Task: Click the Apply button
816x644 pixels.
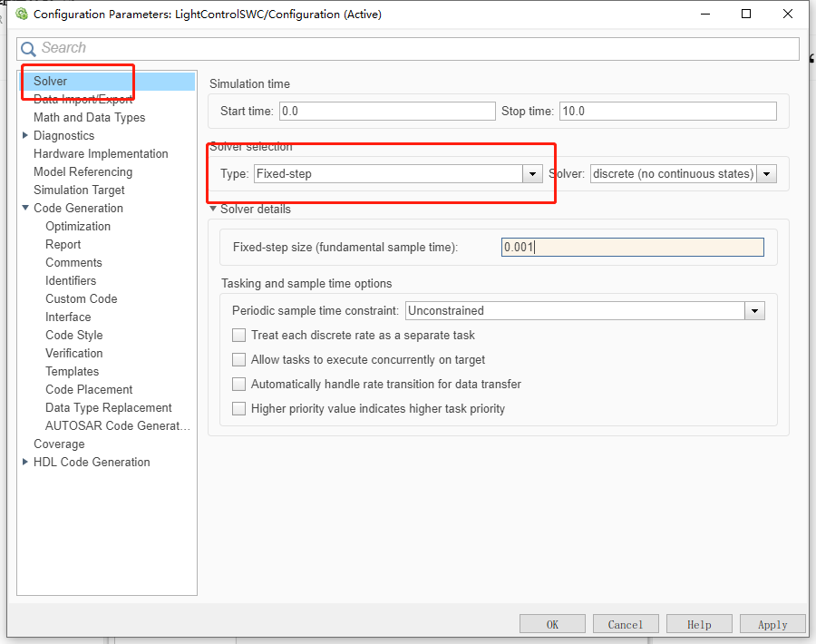Action: tap(772, 624)
